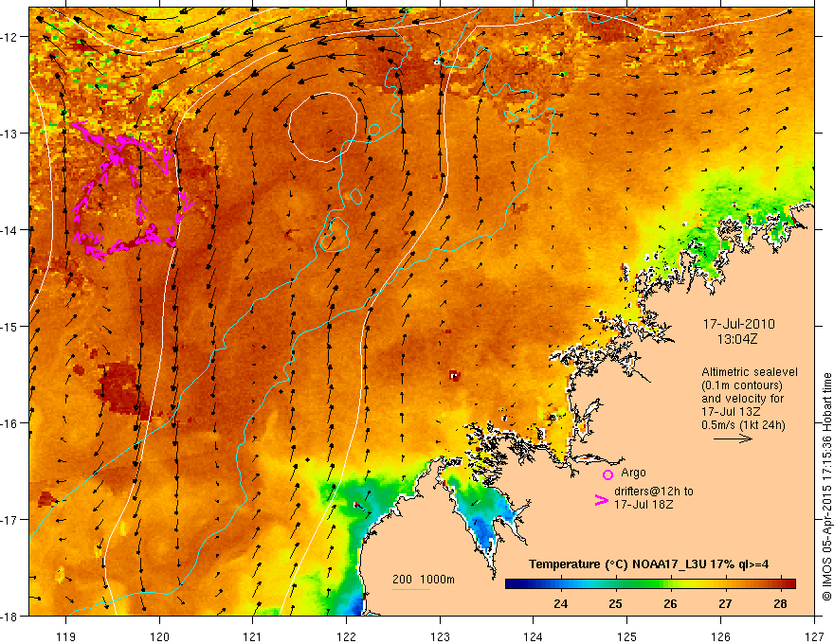The height and width of the screenshot is (644, 834).
Task: Click the date label 17-Jul-2010
Action: 739,324
